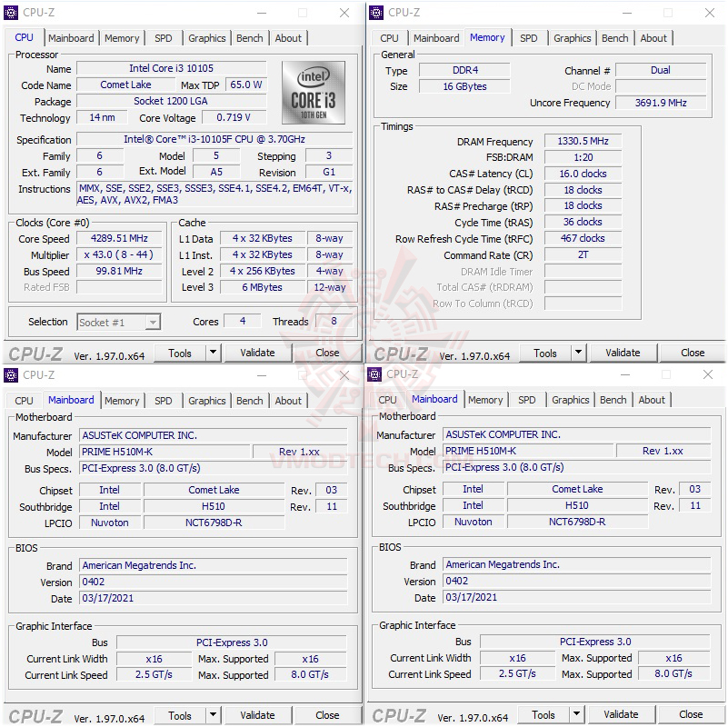728x727 pixels.
Task: Click BIOS Version 0402 in bottom-left window
Action: [213, 582]
